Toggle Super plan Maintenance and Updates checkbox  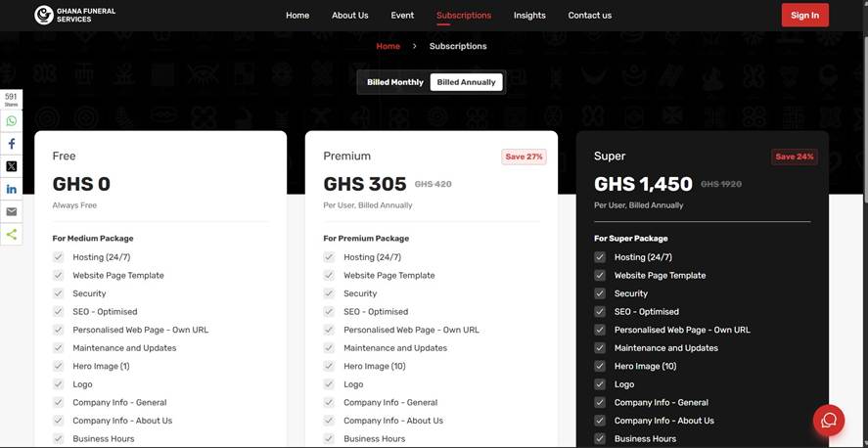600,348
